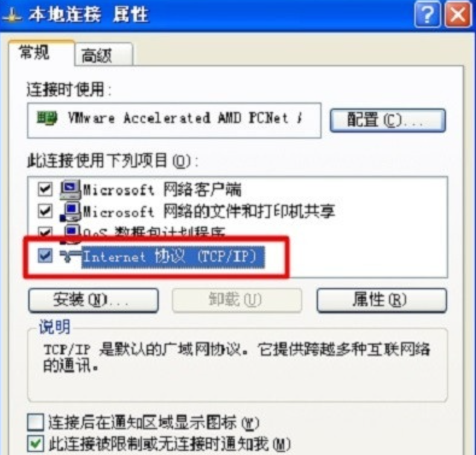Viewport: 476px width, 455px height.
Task: Click the VMware Accelerated AMD PCNet adapter field
Action: (174, 120)
